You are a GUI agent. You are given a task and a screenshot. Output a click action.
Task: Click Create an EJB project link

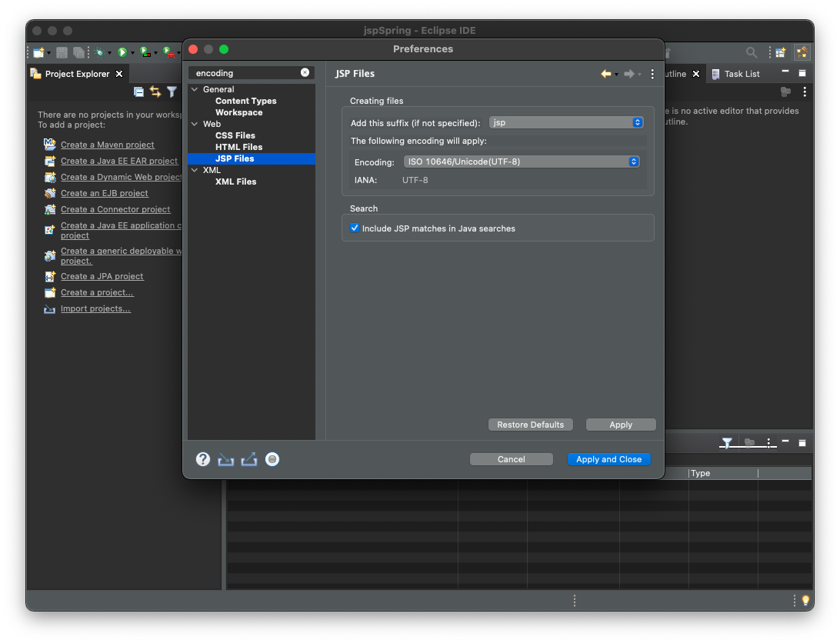pos(105,193)
